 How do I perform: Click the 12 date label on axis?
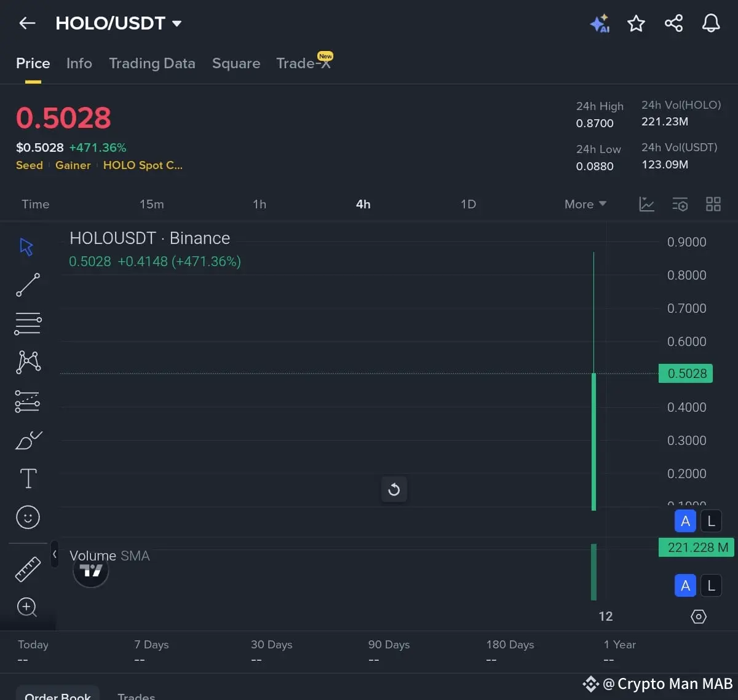point(606,616)
